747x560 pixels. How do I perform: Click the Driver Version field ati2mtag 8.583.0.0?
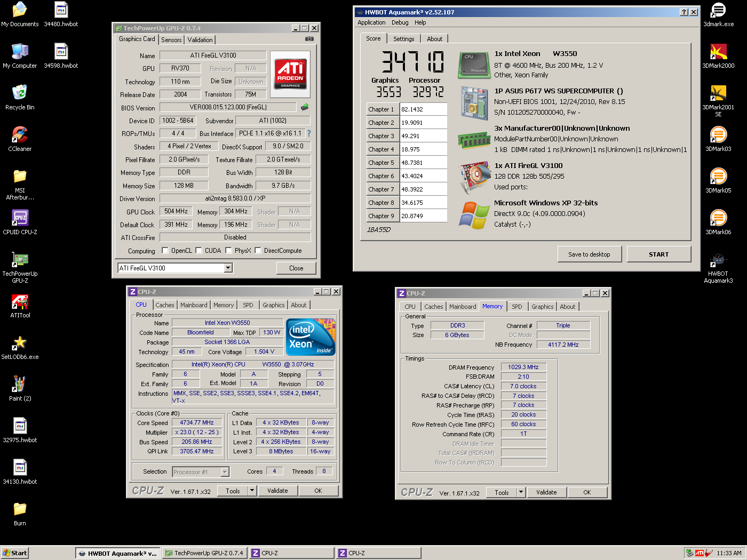(x=235, y=198)
